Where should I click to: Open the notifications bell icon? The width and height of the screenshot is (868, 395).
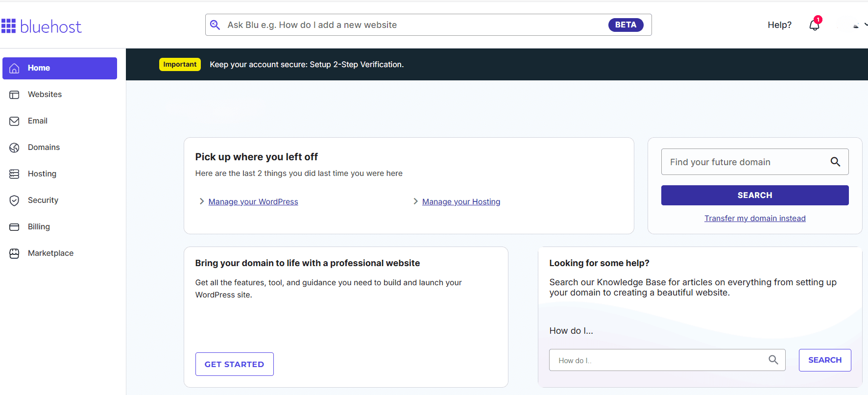pyautogui.click(x=814, y=25)
